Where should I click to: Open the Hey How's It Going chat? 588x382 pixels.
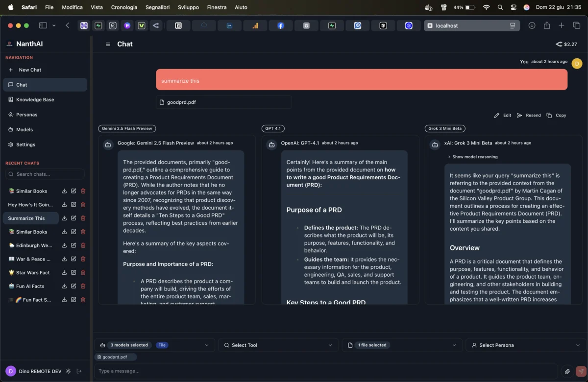[x=30, y=205]
